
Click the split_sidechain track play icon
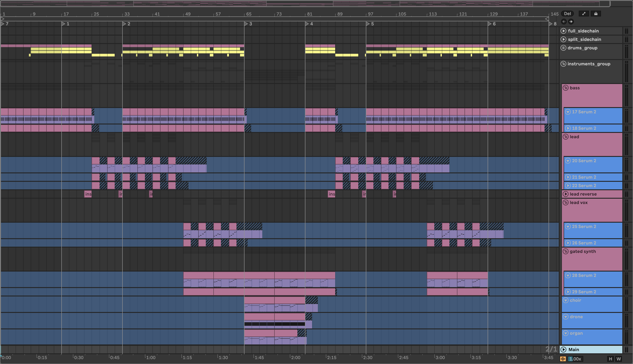pos(563,40)
